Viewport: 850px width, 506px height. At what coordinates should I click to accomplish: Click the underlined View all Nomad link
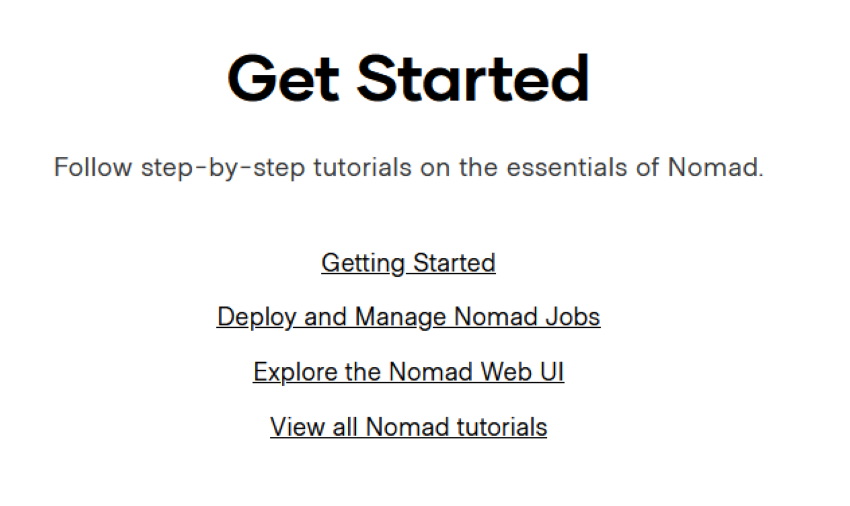click(x=408, y=427)
